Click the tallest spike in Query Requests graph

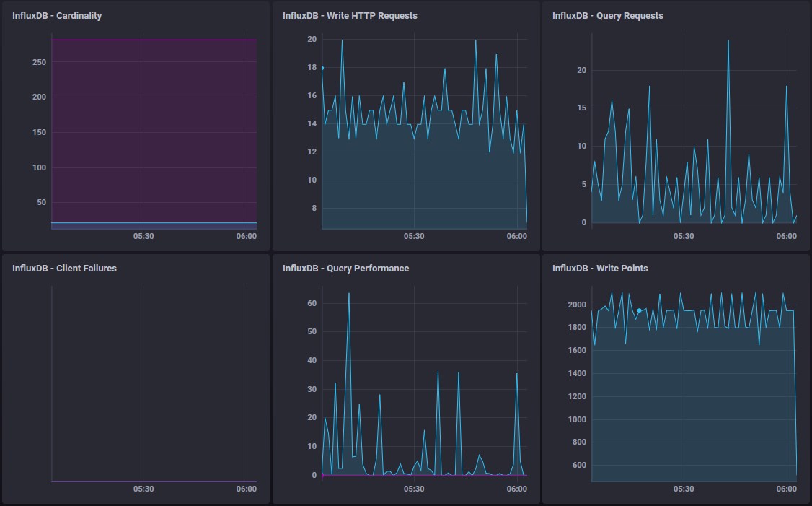coord(728,41)
